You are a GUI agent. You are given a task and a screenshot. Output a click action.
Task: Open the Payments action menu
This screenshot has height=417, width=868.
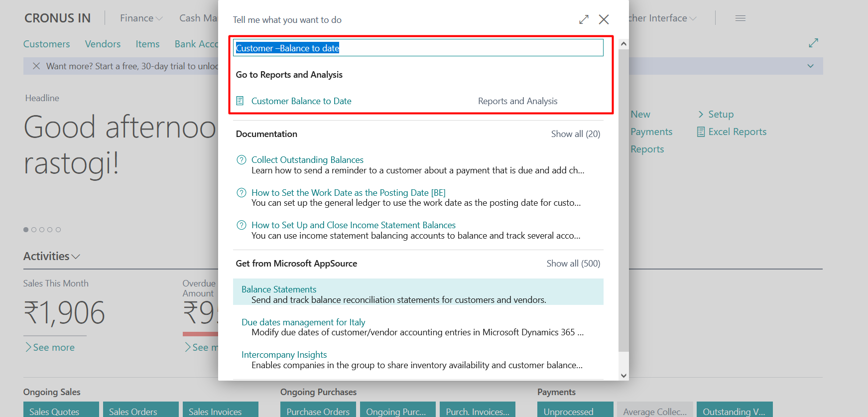651,132
